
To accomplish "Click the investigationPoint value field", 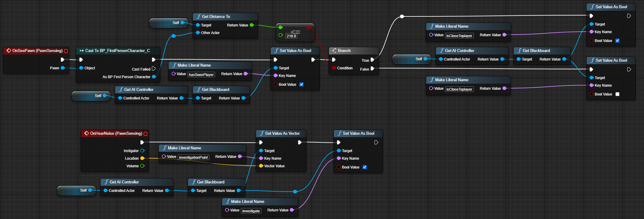I will (193, 157).
